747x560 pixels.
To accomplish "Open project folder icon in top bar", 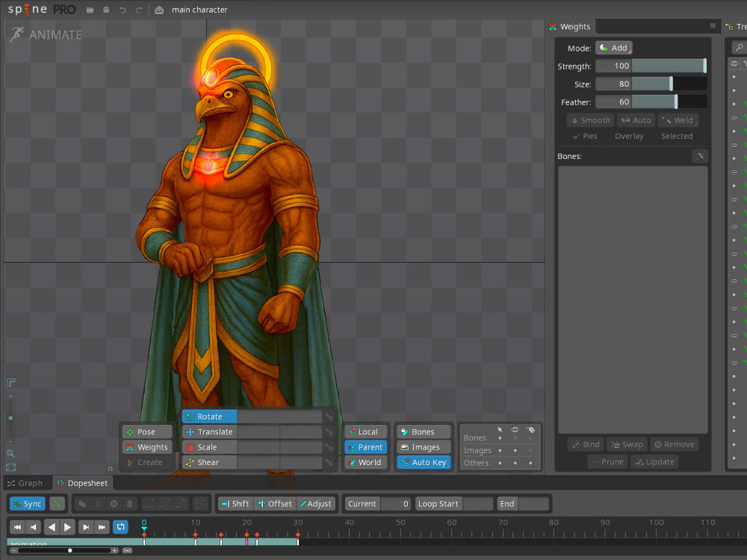I will click(90, 10).
